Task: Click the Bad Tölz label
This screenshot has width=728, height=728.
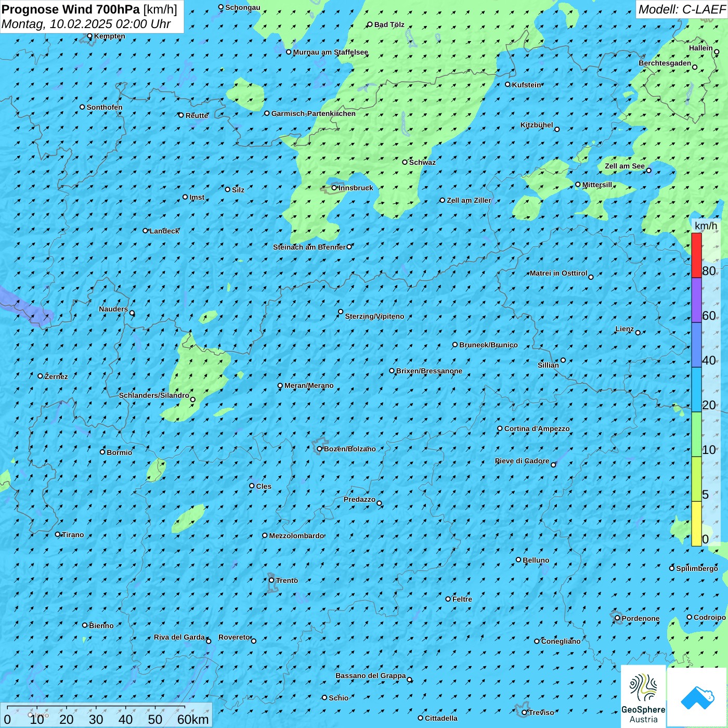Action: 389,24
